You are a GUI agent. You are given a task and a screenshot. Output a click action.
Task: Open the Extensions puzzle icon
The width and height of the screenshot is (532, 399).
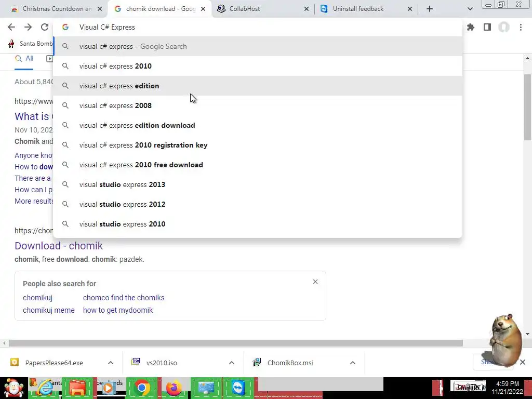tap(471, 27)
